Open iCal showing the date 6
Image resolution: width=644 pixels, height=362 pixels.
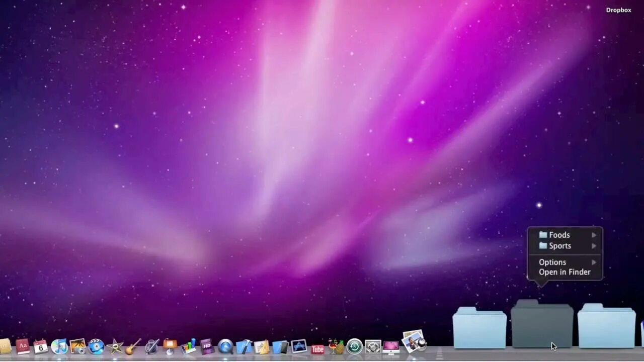pyautogui.click(x=40, y=346)
